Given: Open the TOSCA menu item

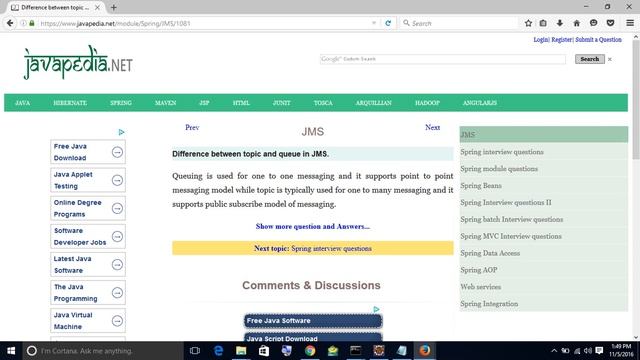Looking at the screenshot, I should tap(323, 103).
